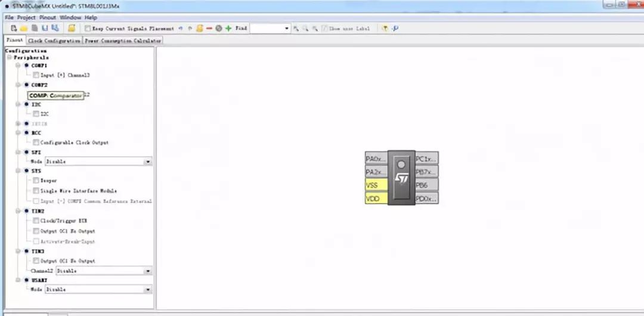Collapse the USART tree expander
The image size is (644, 316).
tap(18, 280)
